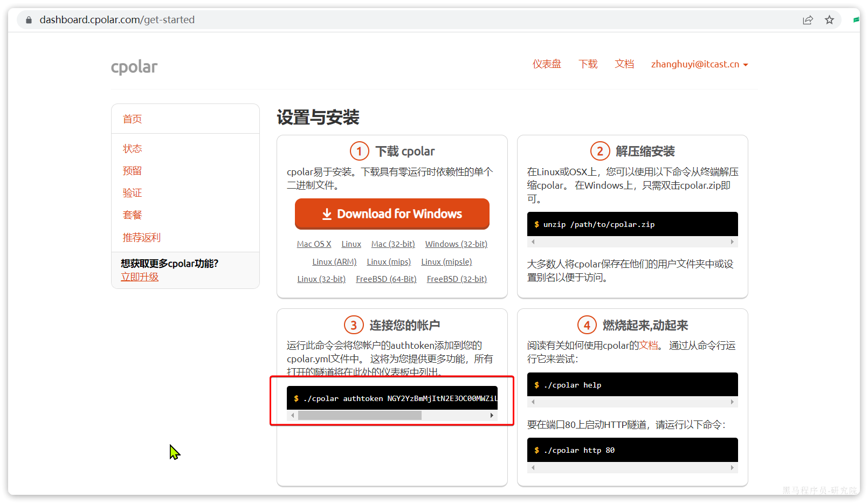
Task: Click the Mac OS X download link
Action: [x=314, y=244]
